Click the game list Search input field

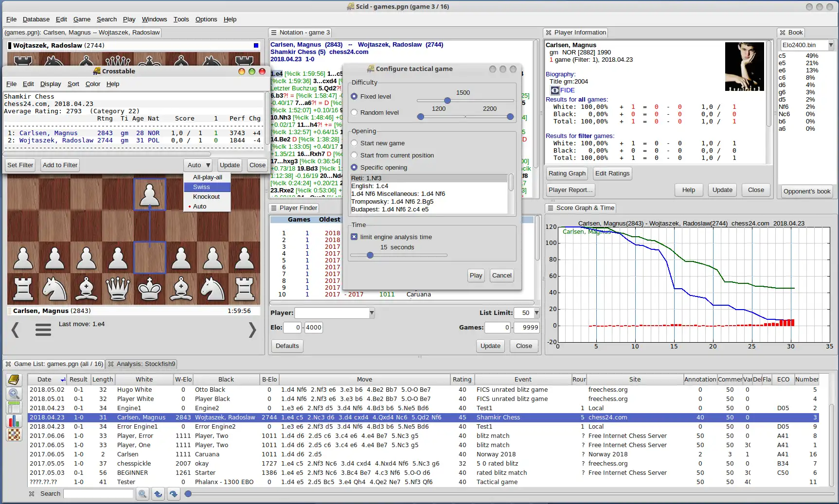coord(98,494)
